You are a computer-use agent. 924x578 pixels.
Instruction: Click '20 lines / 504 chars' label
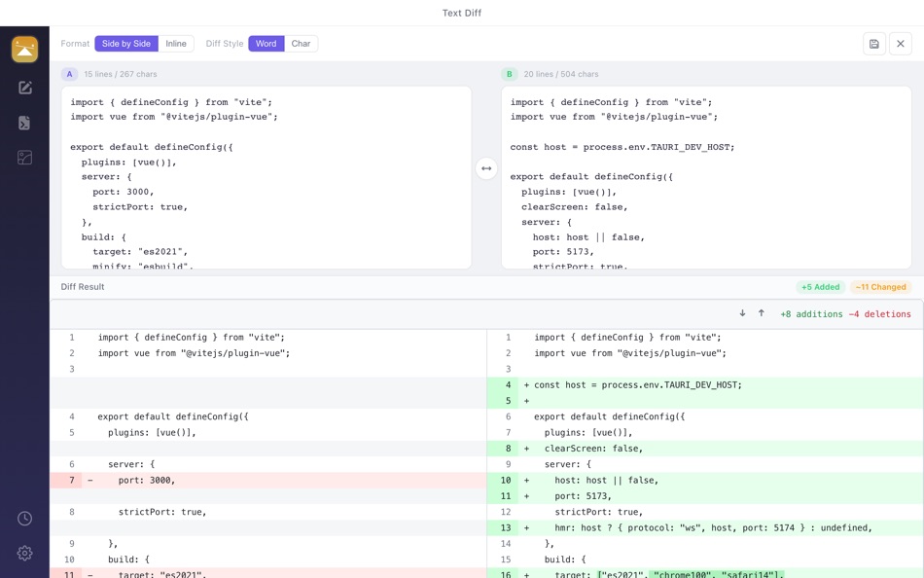coord(561,74)
